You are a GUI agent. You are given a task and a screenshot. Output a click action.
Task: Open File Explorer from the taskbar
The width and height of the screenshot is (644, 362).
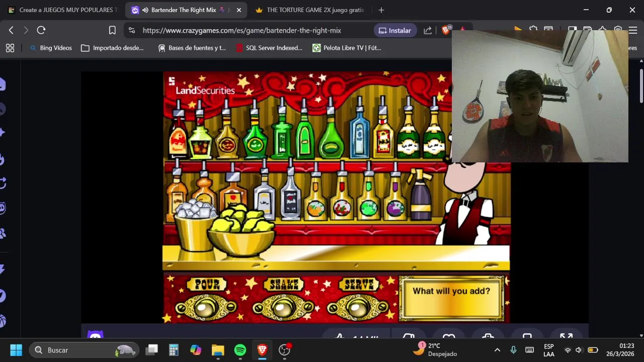click(x=218, y=350)
